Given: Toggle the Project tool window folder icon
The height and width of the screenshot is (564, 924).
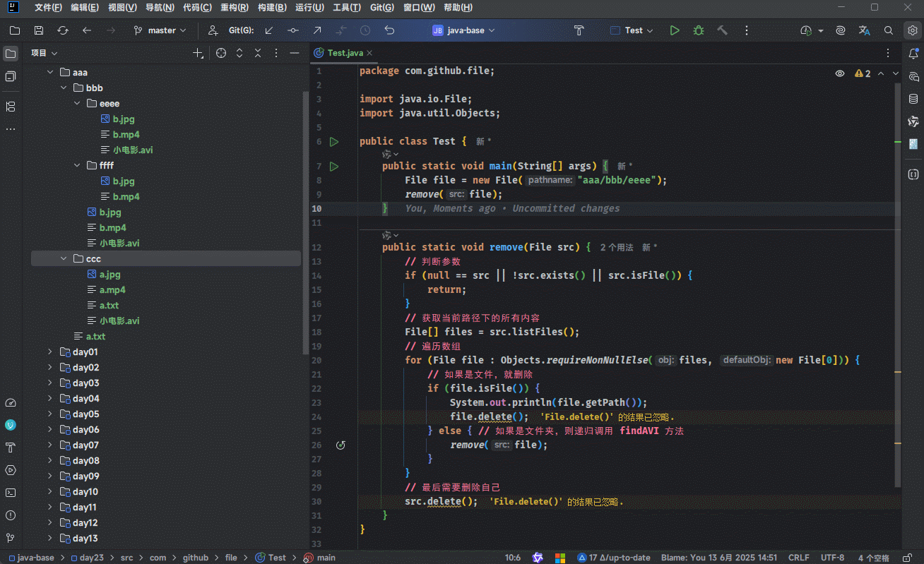Looking at the screenshot, I should (x=11, y=54).
